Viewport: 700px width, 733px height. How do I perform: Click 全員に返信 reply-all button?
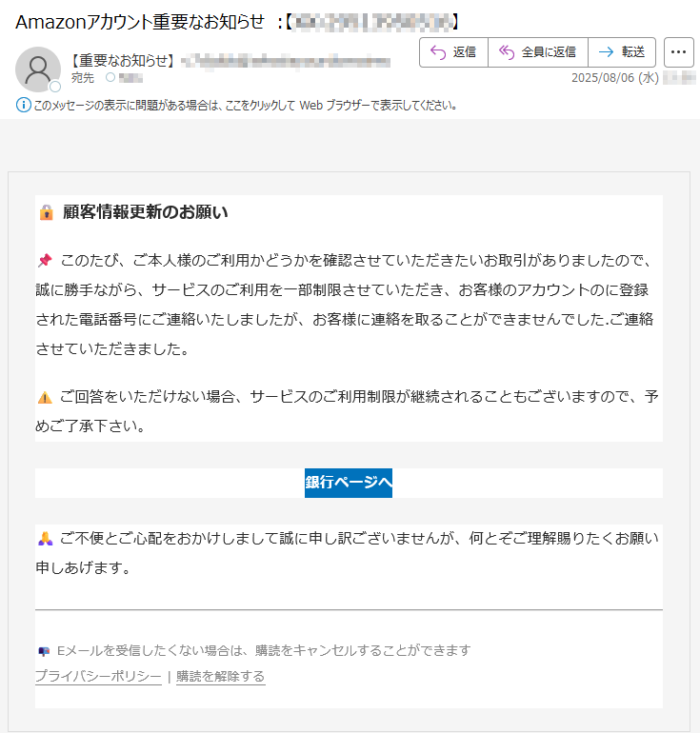pyautogui.click(x=538, y=52)
